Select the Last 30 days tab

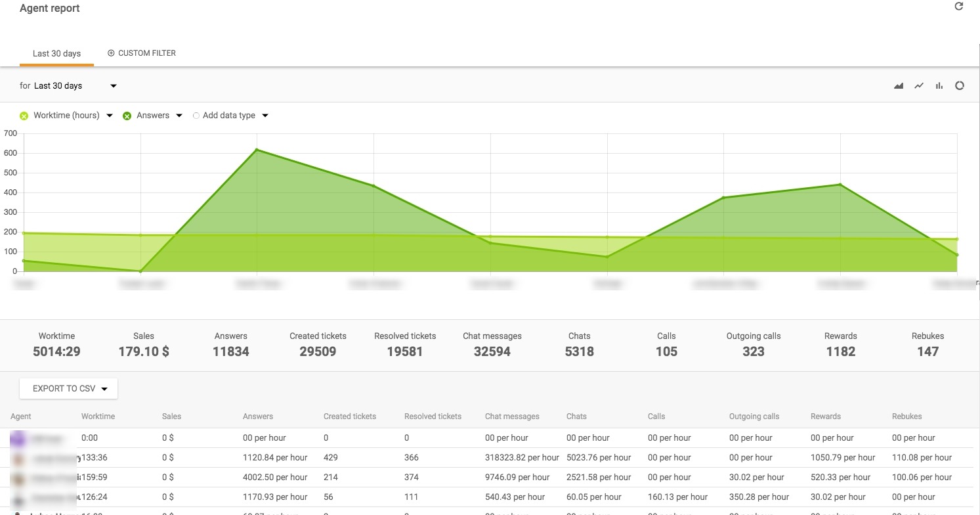tap(56, 53)
